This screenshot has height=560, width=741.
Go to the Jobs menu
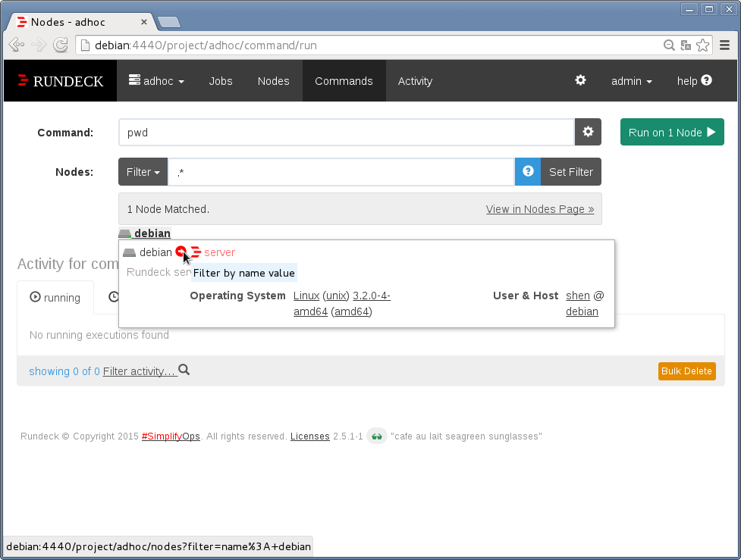click(x=221, y=81)
